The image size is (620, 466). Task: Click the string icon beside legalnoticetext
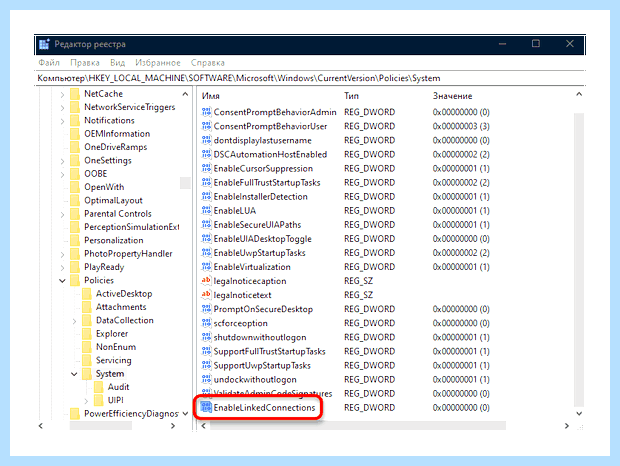(x=206, y=295)
